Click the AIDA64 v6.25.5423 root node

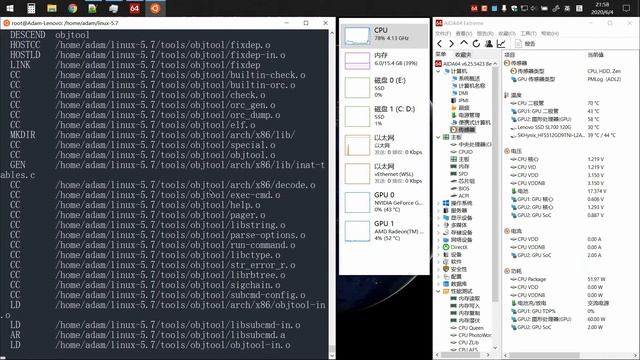(x=463, y=64)
